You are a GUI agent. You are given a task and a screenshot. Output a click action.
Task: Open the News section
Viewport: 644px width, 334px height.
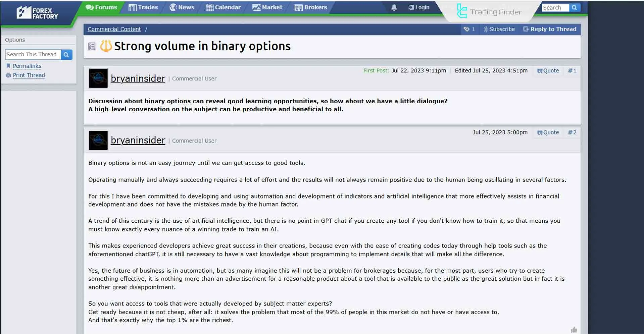[182, 7]
